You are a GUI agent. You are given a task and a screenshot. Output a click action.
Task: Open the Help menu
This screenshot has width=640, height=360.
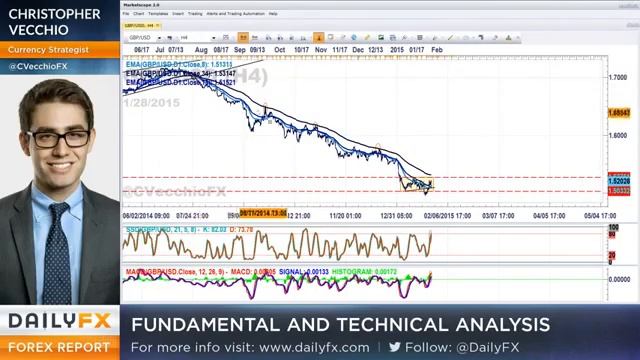pos(273,13)
